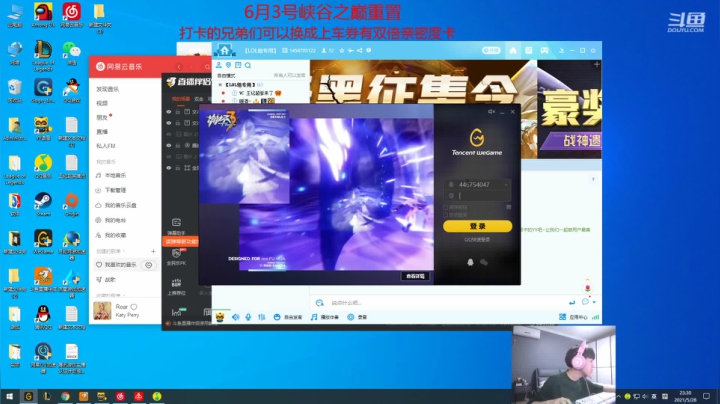This screenshot has width=720, height=404.
Task: Click the music note playback icon in YY
Action: pos(314,317)
